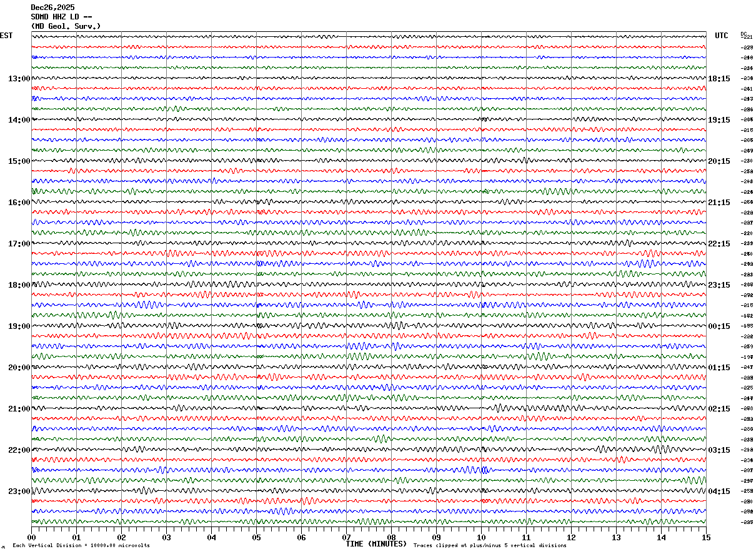Select the 22:00 EST time label
Viewport: 756px width, 554px height.
coord(19,450)
